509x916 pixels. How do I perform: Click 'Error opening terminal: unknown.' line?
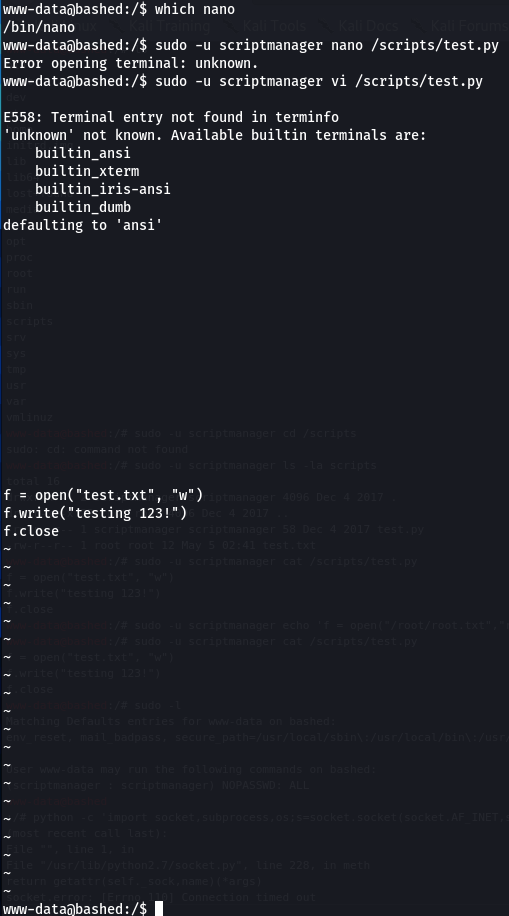131,63
